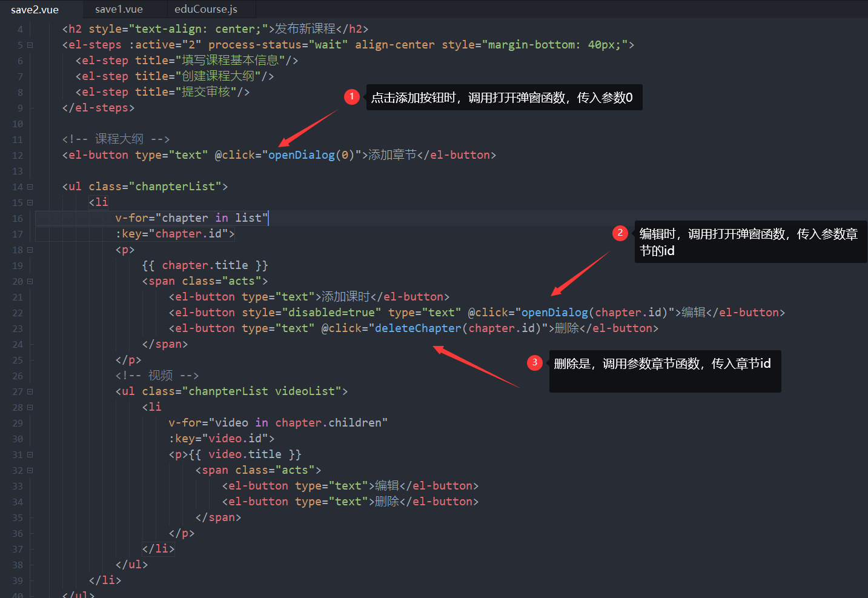Collapse the inner li at line 28
The image size is (868, 598).
pos(30,407)
